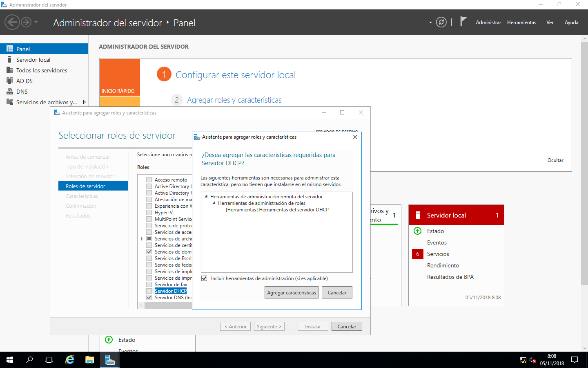The width and height of the screenshot is (588, 368).
Task: Open the Ver menu
Action: tap(550, 22)
